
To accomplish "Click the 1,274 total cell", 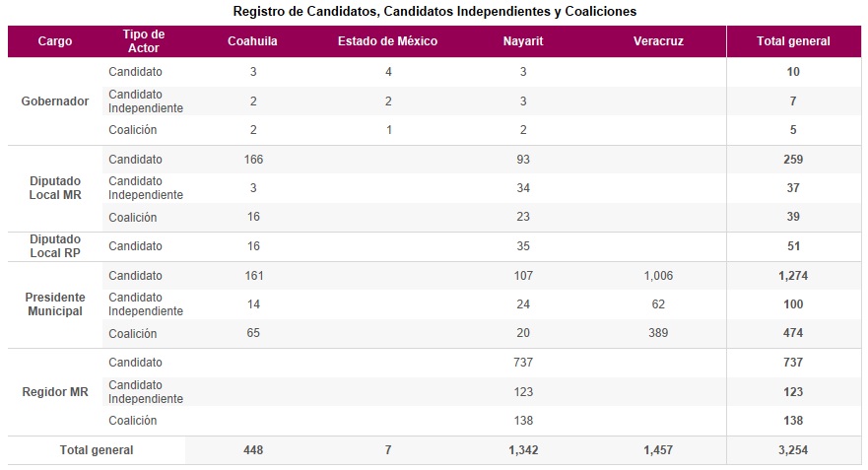I will click(793, 276).
